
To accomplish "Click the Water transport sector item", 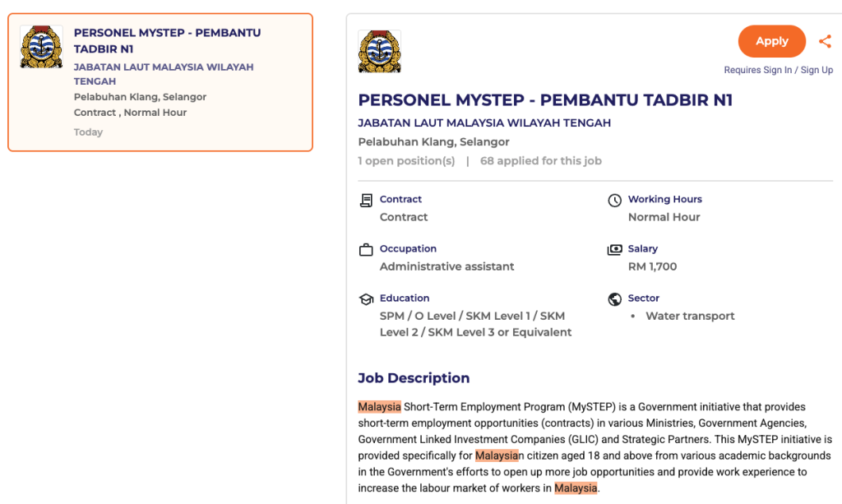I will (x=690, y=316).
